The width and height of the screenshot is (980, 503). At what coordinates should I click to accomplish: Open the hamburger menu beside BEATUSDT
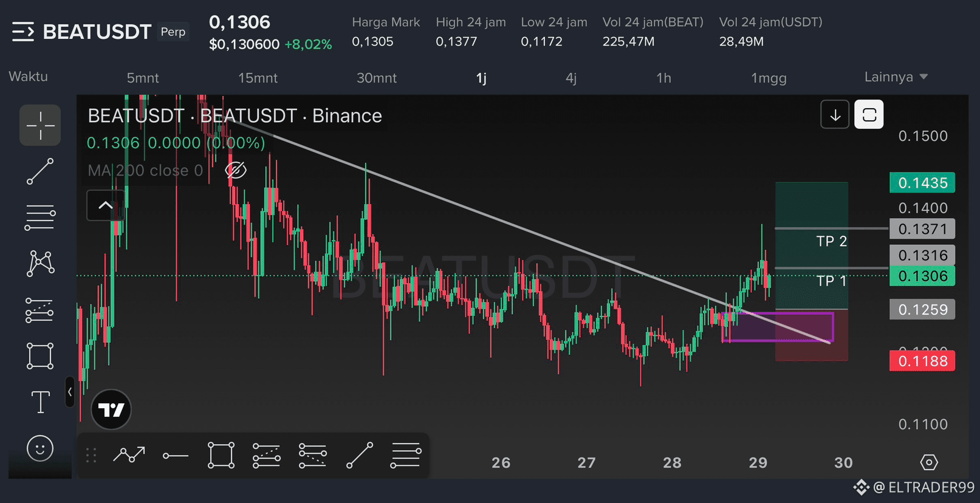pos(23,32)
